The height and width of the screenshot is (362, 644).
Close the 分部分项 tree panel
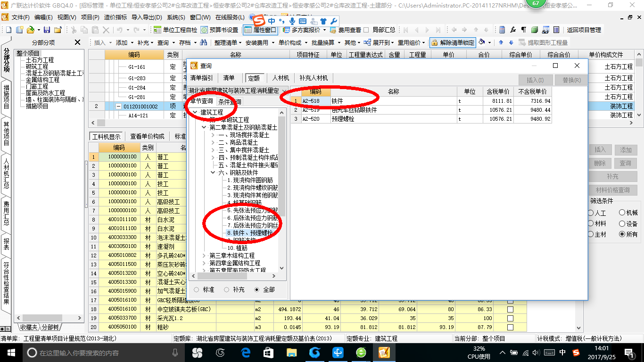point(78,42)
